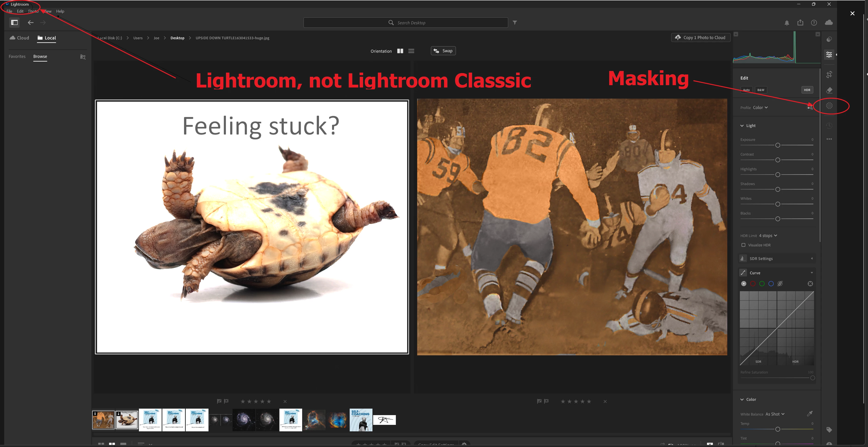Open the Presets panel icon

coord(829,39)
